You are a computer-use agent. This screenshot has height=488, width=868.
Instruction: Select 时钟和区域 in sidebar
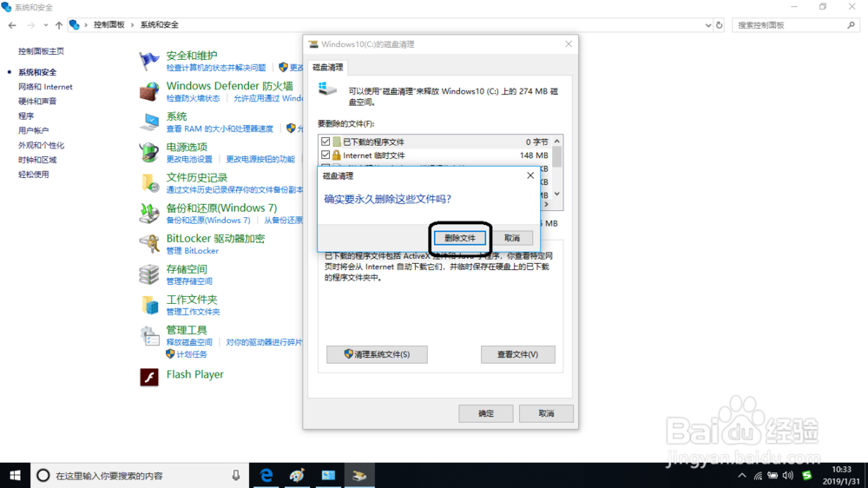(x=37, y=160)
